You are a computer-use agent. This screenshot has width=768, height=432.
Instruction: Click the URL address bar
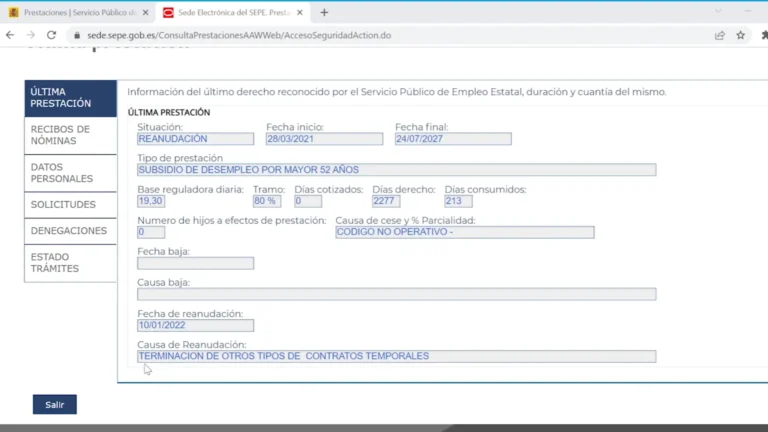(387, 35)
